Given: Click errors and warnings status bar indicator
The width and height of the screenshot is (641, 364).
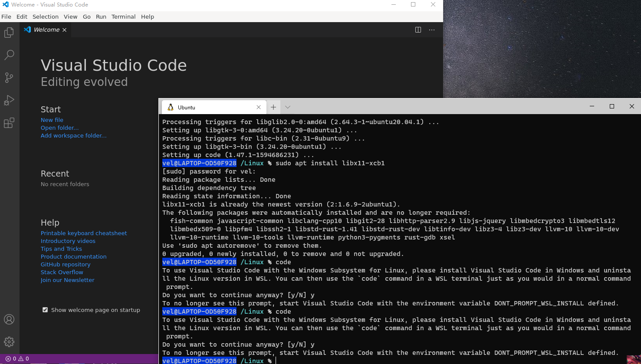Looking at the screenshot, I should pyautogui.click(x=17, y=359).
